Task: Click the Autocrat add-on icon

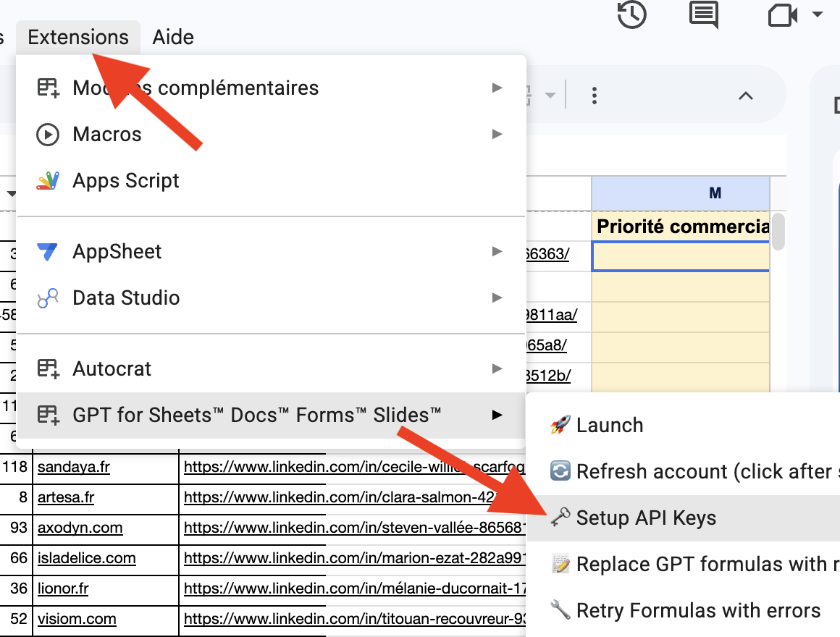Action: click(49, 369)
